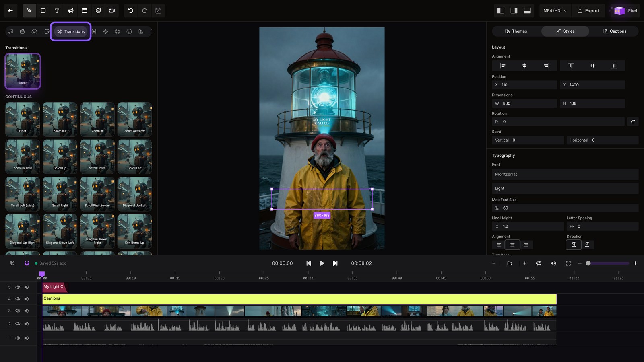This screenshot has height=362, width=644.
Task: Select the Transitions tab
Action: coord(71,31)
